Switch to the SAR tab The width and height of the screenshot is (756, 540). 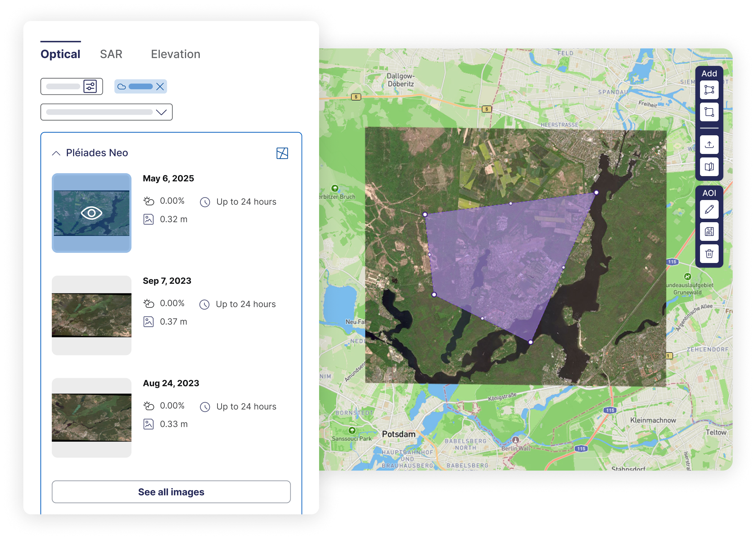[x=111, y=54]
